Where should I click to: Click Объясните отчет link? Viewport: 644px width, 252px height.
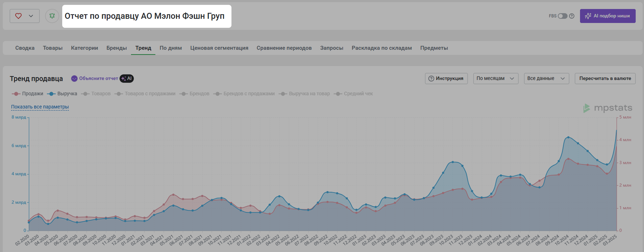pos(99,78)
